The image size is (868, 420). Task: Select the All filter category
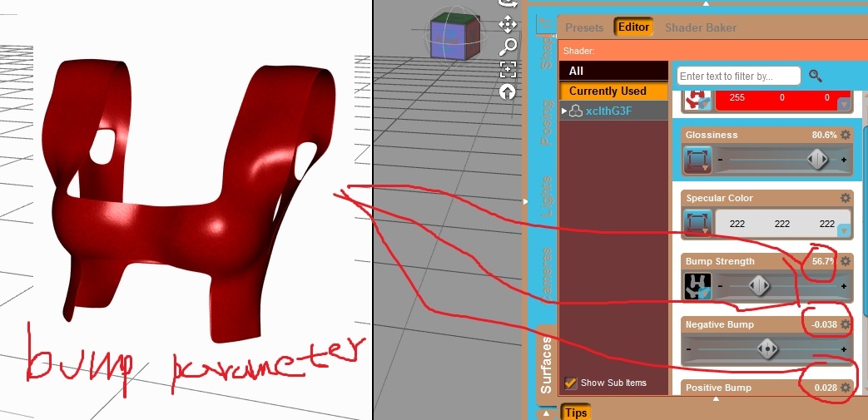point(614,71)
